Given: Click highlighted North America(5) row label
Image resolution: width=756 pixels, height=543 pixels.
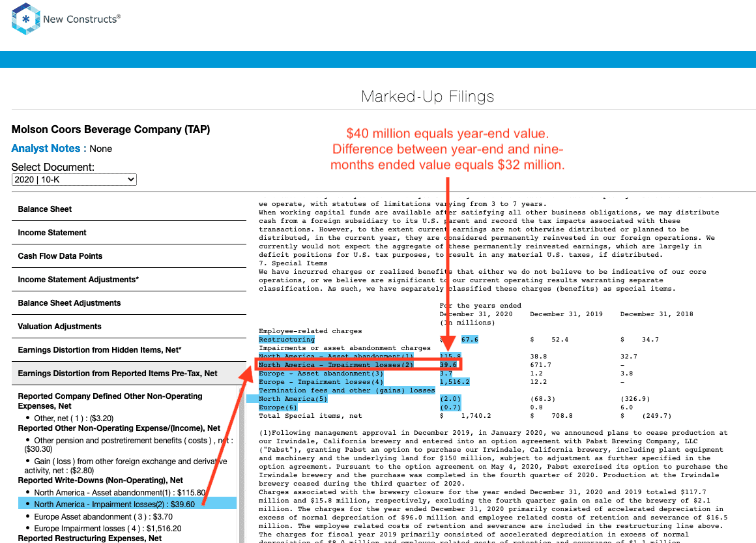Looking at the screenshot, I should (x=293, y=399).
